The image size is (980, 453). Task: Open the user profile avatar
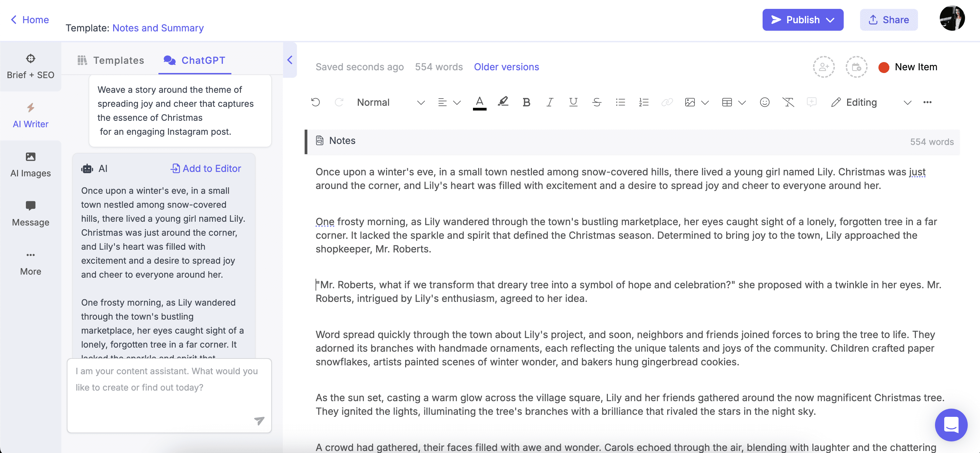952,18
